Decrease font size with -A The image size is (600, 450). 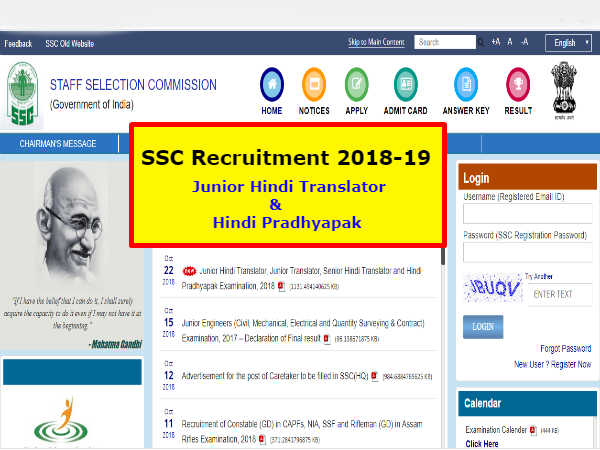[x=525, y=42]
